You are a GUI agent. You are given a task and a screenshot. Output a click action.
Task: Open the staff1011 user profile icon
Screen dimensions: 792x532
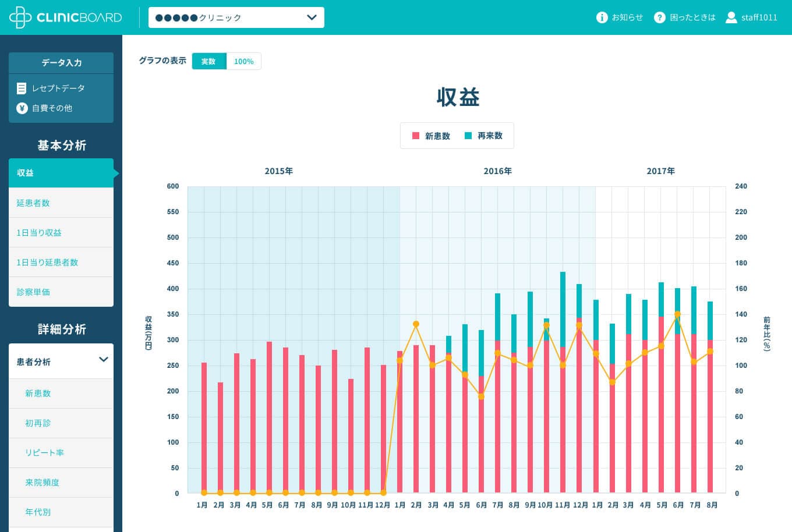[x=731, y=17]
